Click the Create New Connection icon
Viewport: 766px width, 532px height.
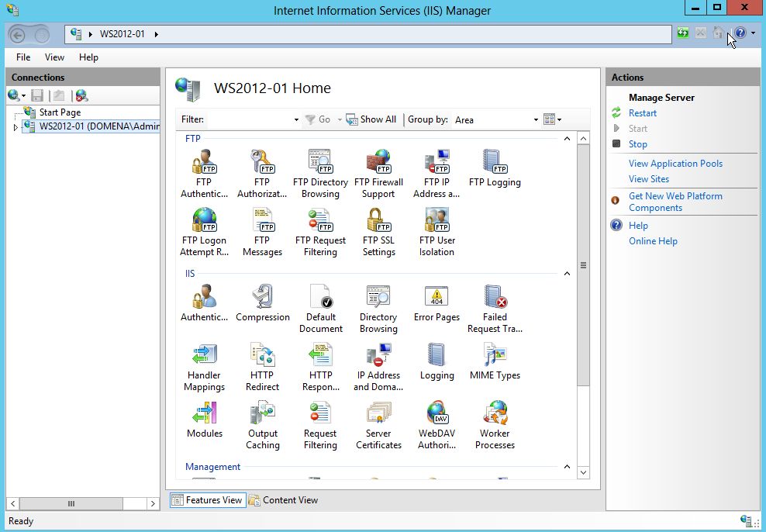point(14,95)
